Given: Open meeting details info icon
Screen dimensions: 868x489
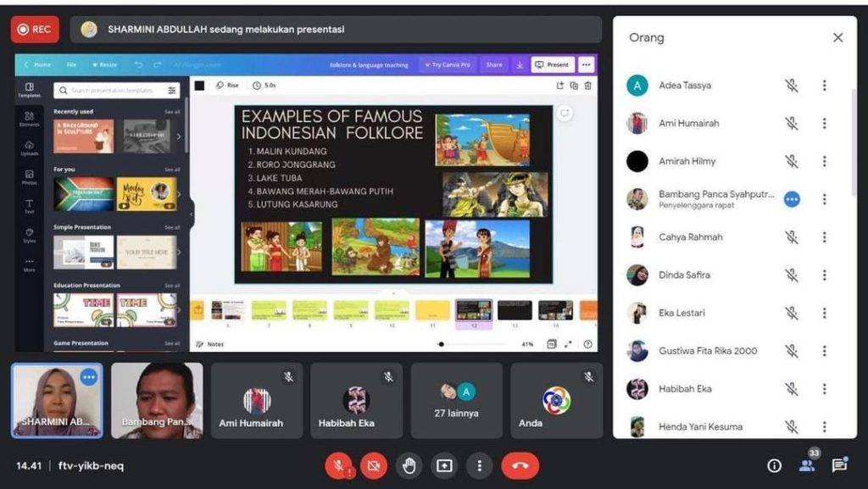Looking at the screenshot, I should [774, 465].
